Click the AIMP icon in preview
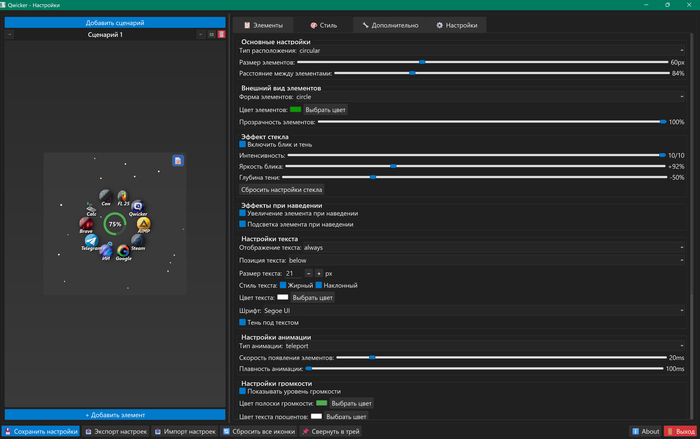 pos(143,224)
